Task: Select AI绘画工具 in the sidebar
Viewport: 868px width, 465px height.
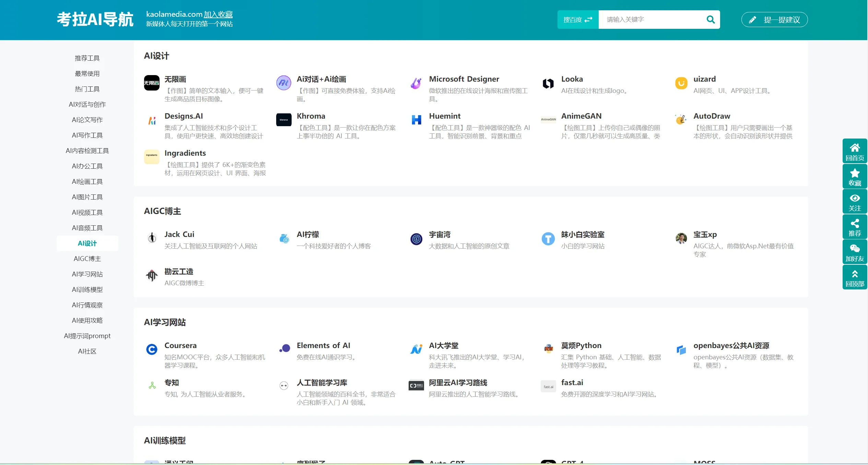Action: pos(87,181)
